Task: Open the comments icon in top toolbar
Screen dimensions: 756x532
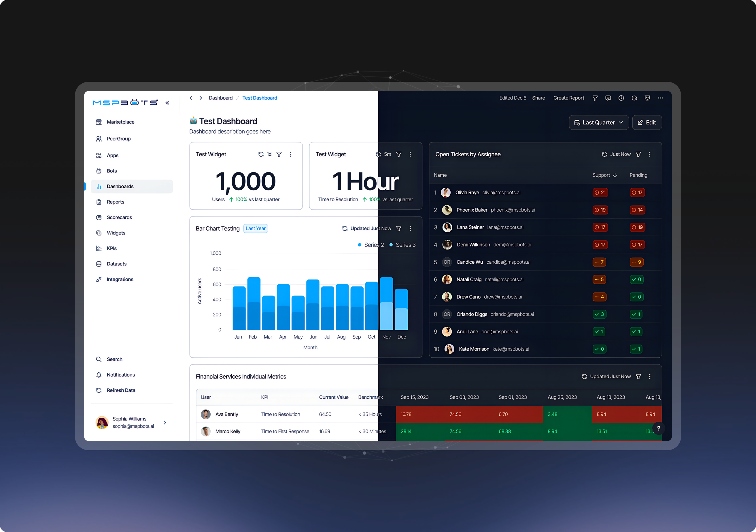Action: coord(608,98)
